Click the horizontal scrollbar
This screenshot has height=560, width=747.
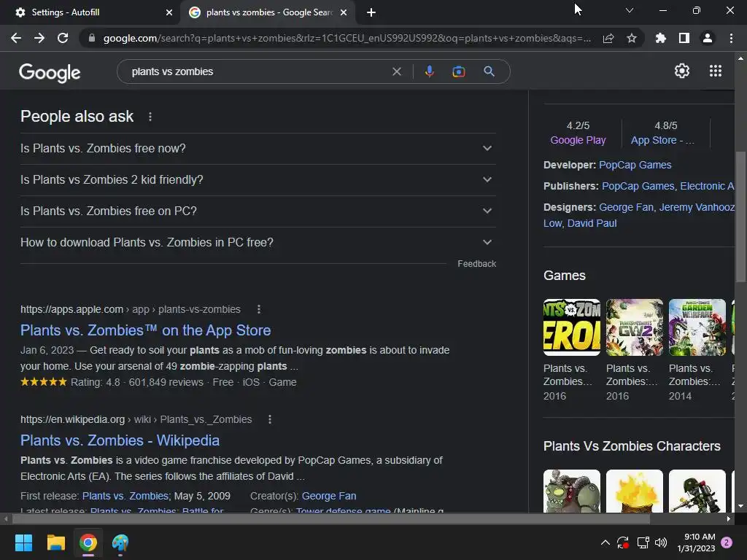pos(331,518)
